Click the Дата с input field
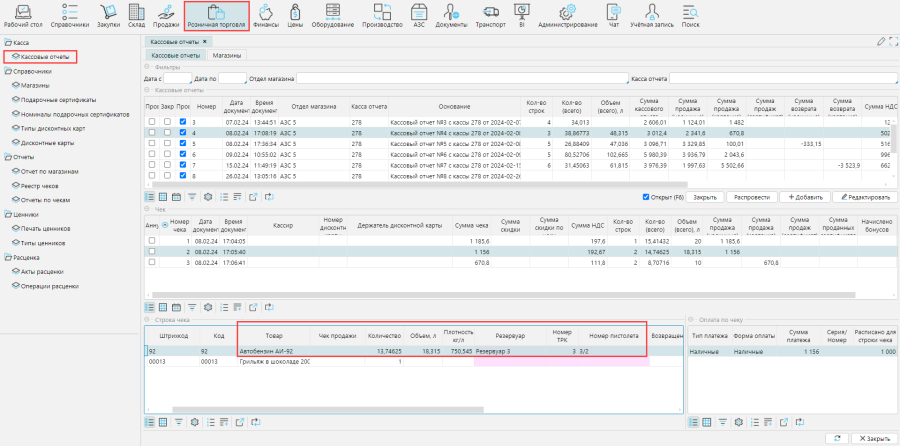The image size is (900, 446). click(x=177, y=78)
